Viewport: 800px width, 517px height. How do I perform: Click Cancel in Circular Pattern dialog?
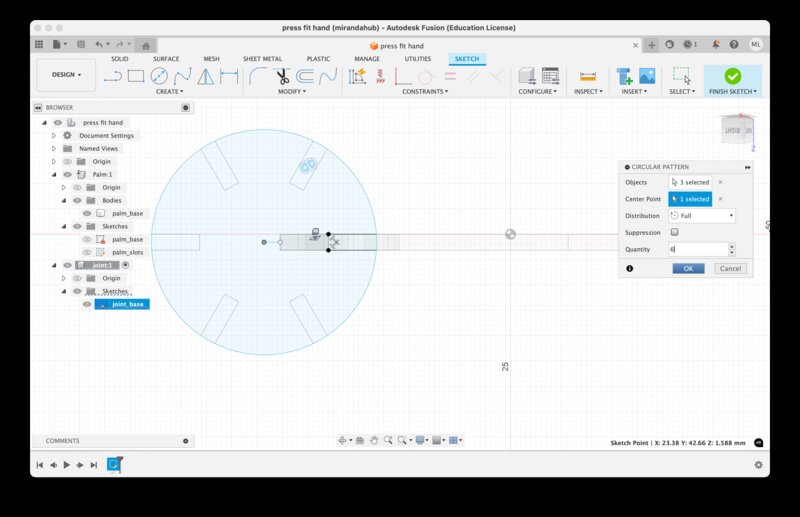click(x=729, y=268)
